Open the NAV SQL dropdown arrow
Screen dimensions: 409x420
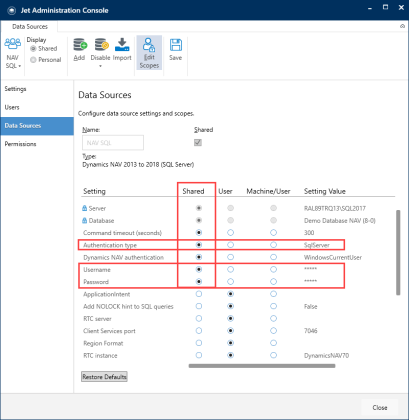20,66
